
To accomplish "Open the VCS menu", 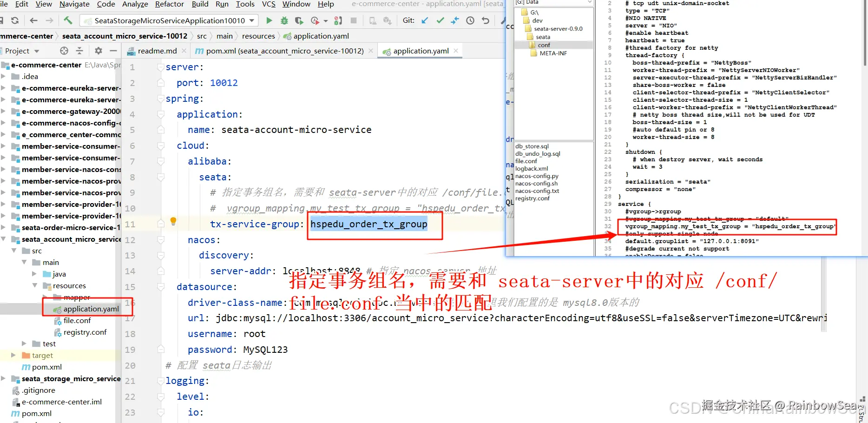I will 269,4.
